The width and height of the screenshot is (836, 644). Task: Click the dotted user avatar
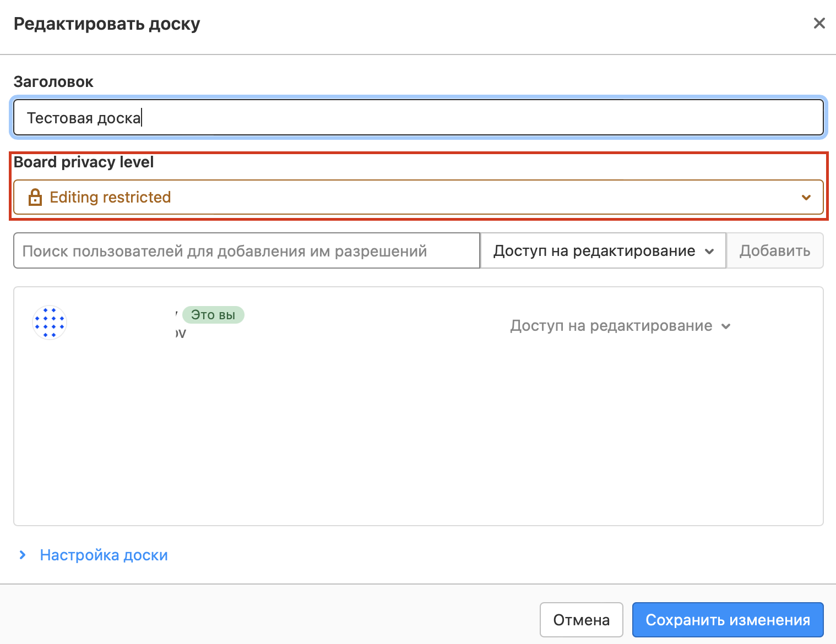50,323
